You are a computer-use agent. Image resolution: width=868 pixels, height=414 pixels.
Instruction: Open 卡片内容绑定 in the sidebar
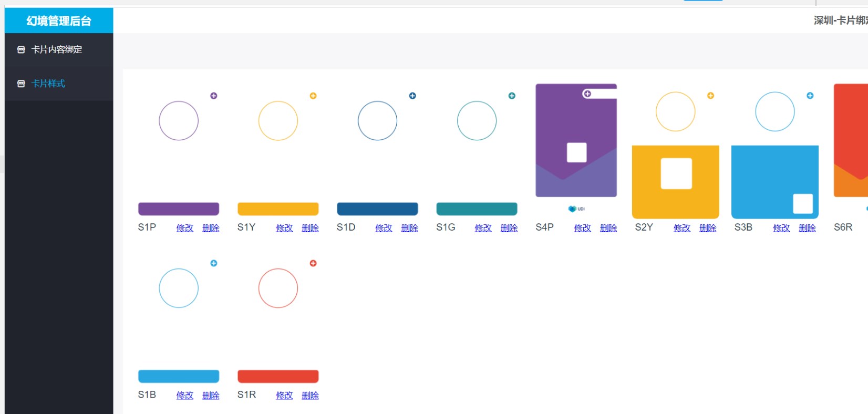tap(57, 49)
